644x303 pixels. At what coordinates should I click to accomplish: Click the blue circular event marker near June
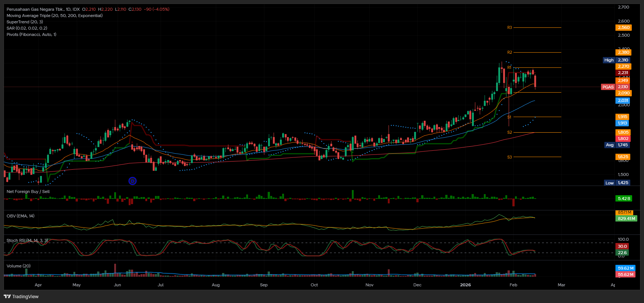pyautogui.click(x=132, y=181)
